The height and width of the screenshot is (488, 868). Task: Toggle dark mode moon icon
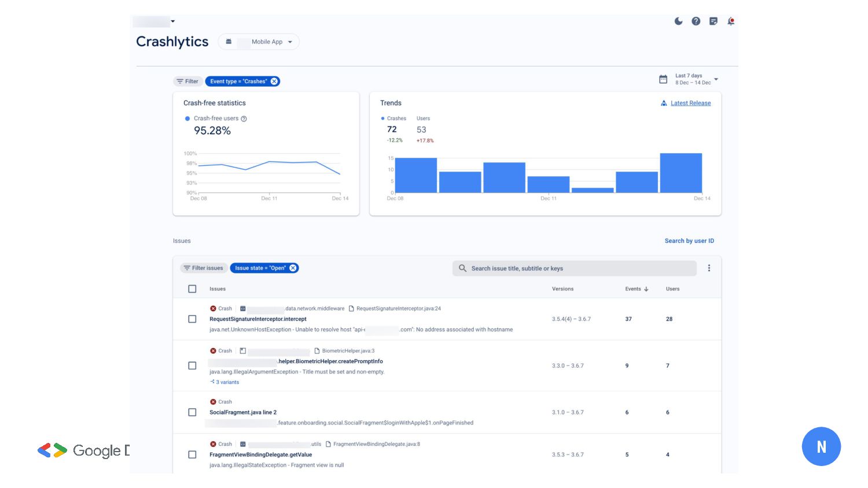(x=678, y=21)
